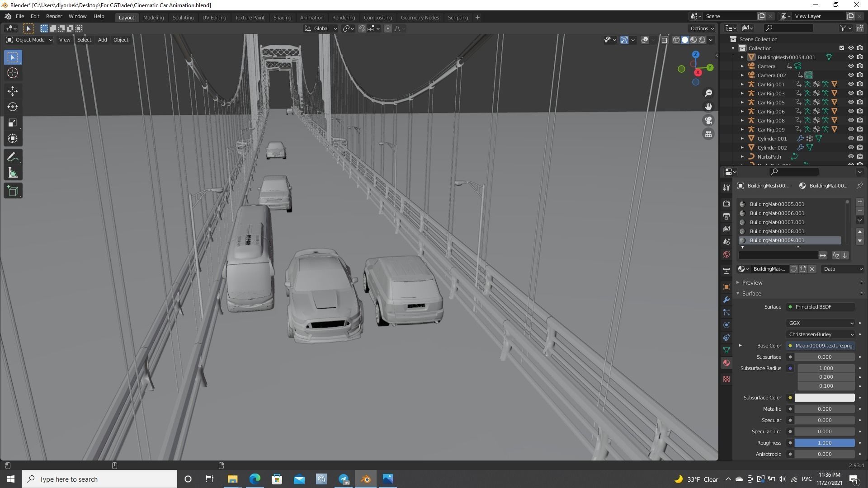Click the Options button
Screen dimensions: 868x488
(x=702, y=28)
